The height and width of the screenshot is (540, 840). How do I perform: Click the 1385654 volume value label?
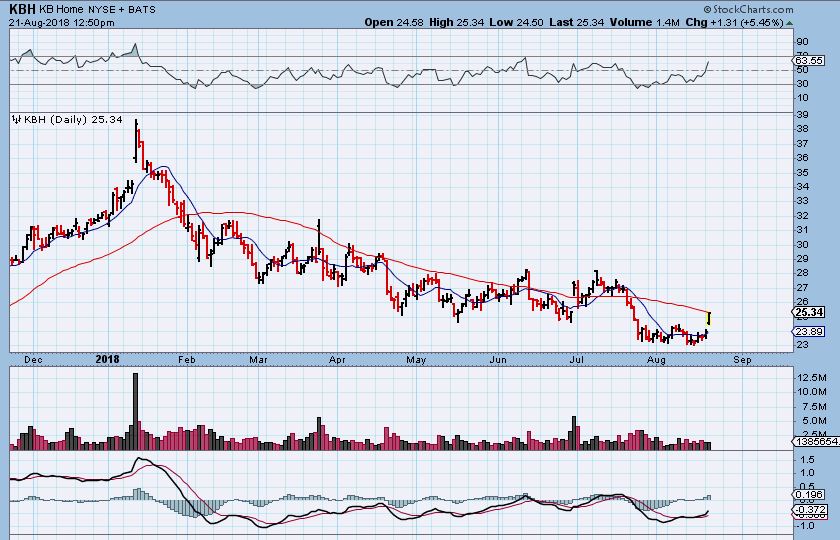pyautogui.click(x=815, y=441)
